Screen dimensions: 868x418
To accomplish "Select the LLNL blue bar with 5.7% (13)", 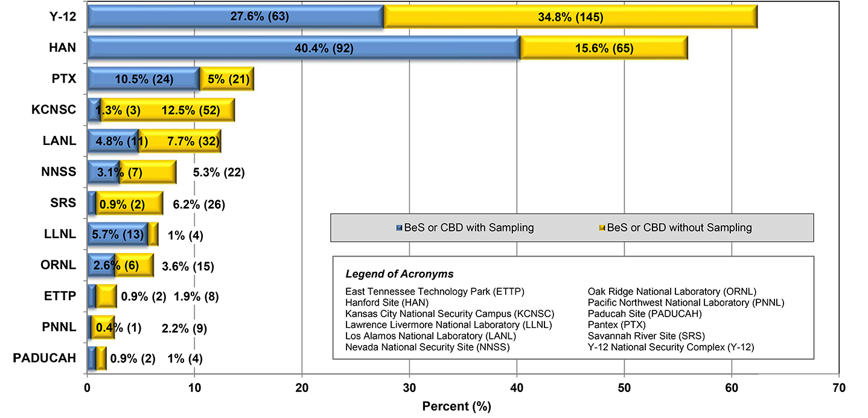I will pyautogui.click(x=118, y=234).
